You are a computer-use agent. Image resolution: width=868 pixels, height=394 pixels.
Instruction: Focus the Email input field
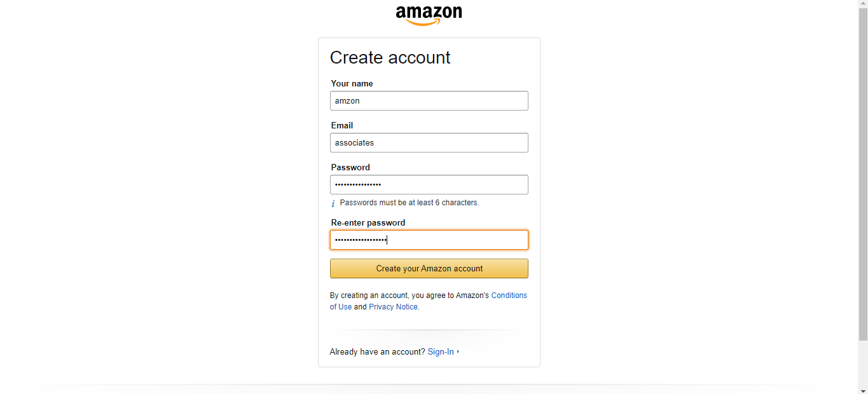click(429, 142)
